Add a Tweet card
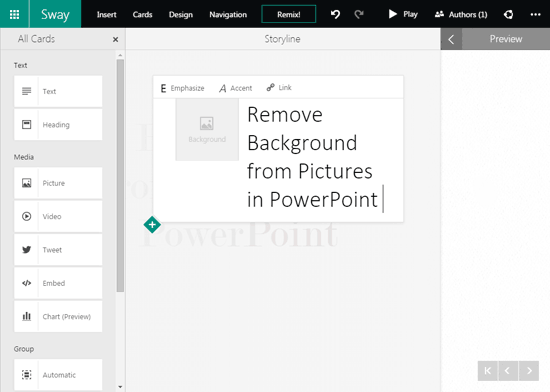This screenshot has width=550, height=392. (58, 250)
